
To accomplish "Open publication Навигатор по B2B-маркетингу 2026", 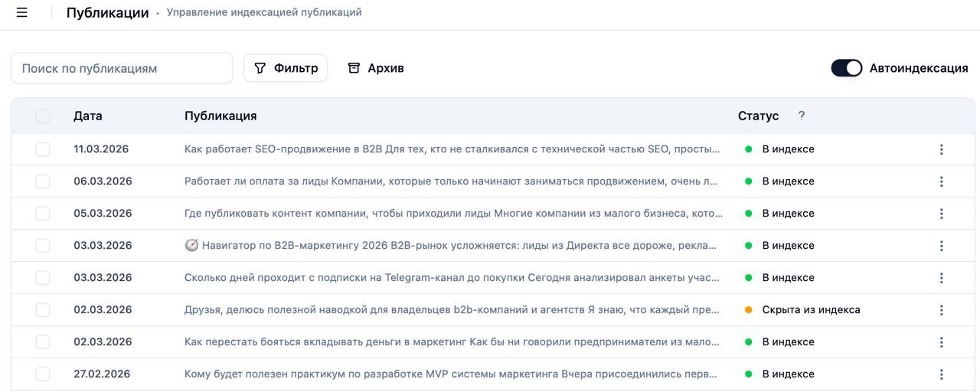I will tap(451, 246).
